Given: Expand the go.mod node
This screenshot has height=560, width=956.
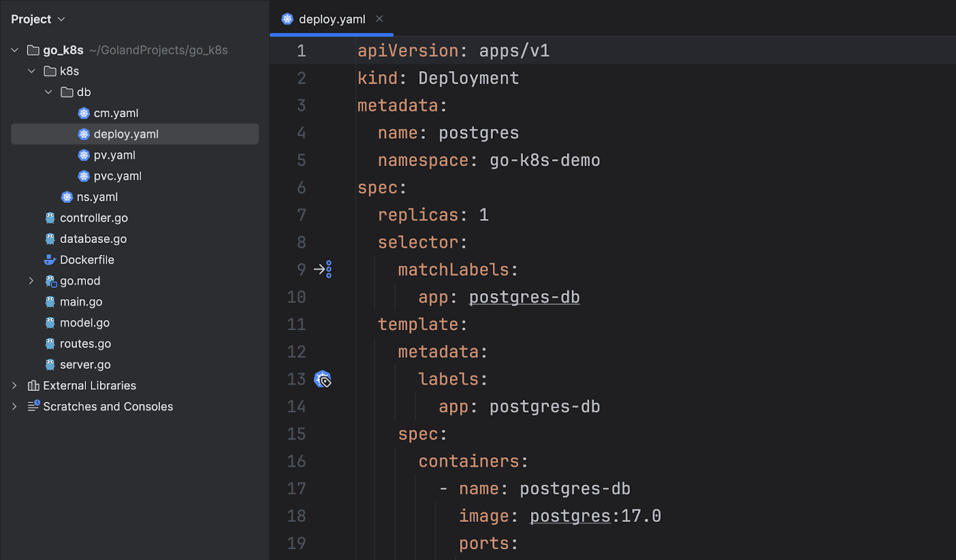Looking at the screenshot, I should click(32, 281).
